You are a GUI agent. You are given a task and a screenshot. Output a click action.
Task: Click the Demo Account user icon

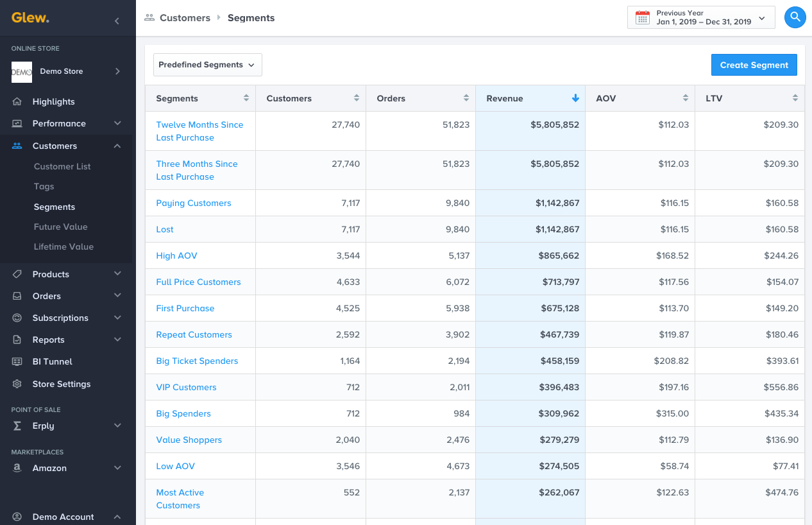click(x=17, y=517)
